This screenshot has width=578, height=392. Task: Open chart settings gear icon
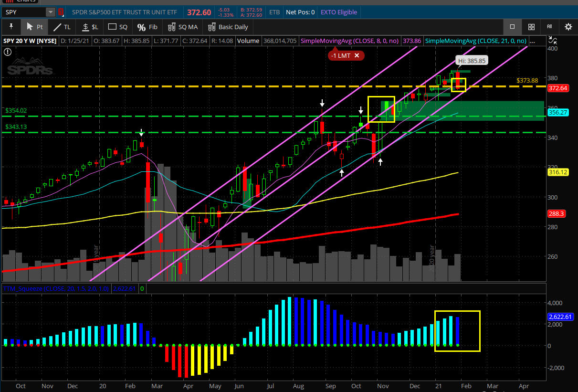(x=568, y=27)
